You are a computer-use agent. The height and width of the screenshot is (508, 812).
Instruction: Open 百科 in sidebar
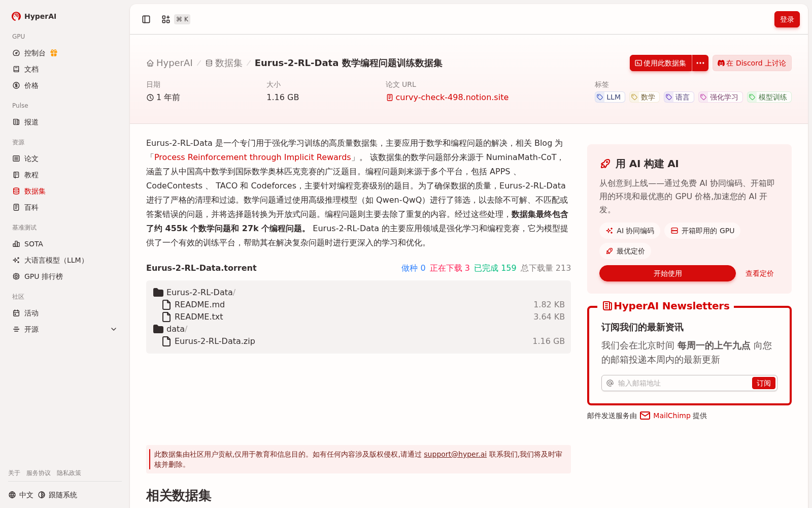[x=65, y=207]
